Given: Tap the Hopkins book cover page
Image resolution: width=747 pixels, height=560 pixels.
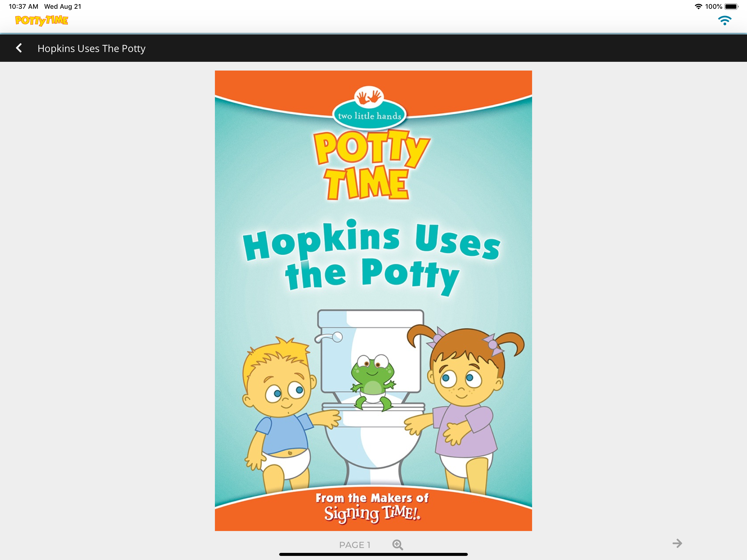Looking at the screenshot, I should click(x=373, y=301).
